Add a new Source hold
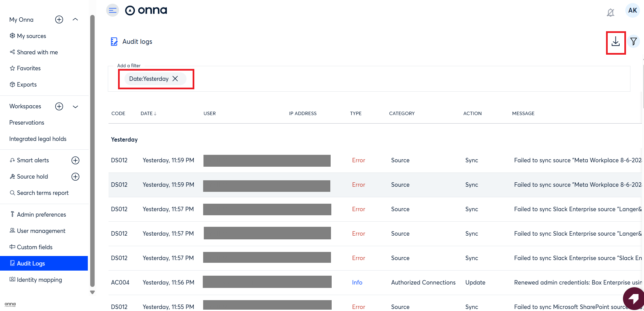The image size is (644, 311). (75, 177)
